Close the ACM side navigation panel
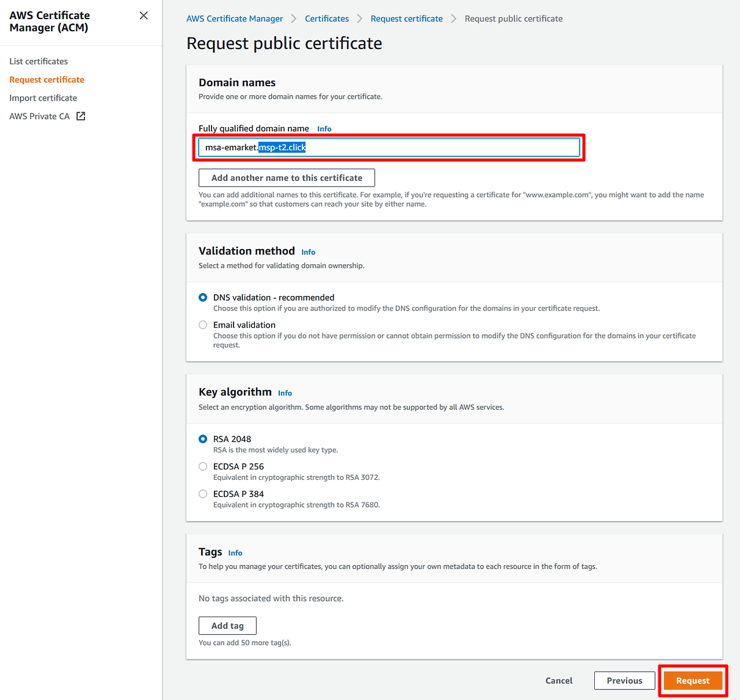 tap(143, 16)
